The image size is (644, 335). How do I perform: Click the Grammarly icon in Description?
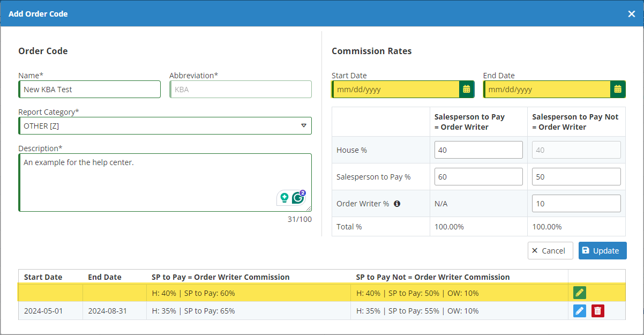click(298, 197)
